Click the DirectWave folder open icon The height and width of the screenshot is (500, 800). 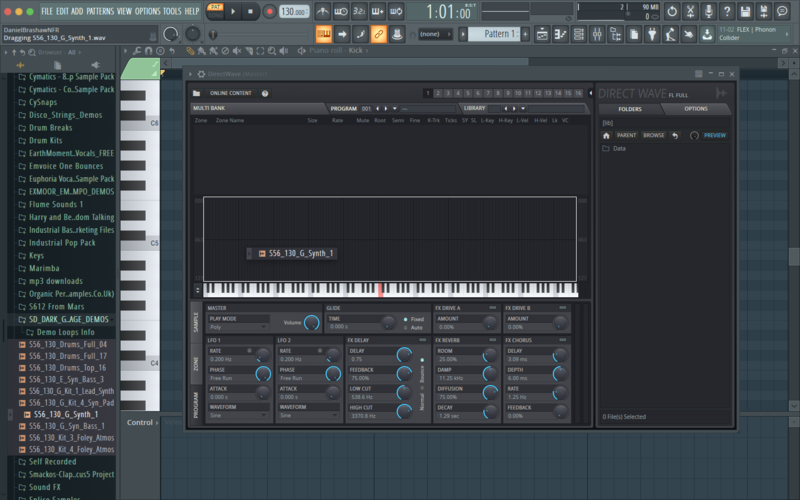point(196,93)
